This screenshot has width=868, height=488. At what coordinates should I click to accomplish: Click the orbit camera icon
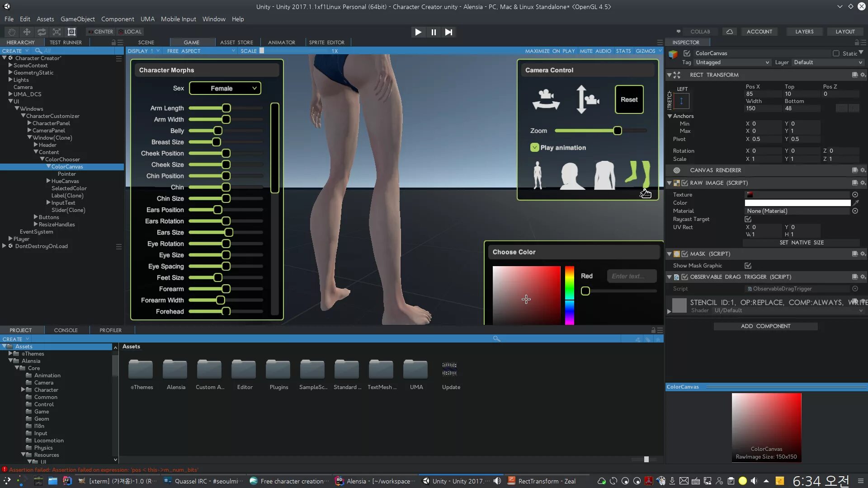click(546, 99)
